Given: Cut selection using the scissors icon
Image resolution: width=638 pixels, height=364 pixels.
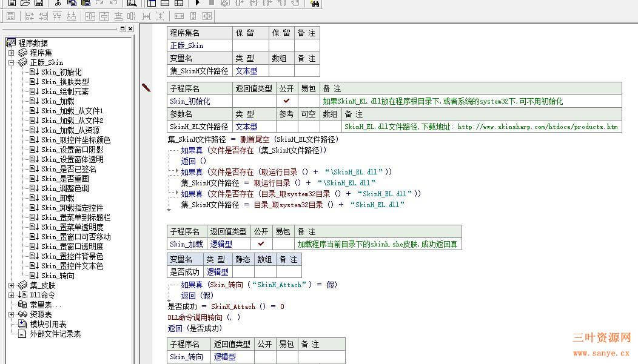Looking at the screenshot, I should (x=58, y=4).
